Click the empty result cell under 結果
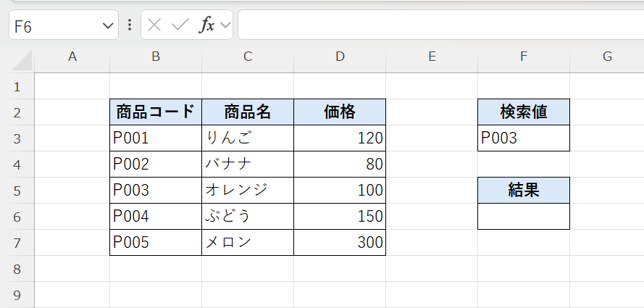 524,217
